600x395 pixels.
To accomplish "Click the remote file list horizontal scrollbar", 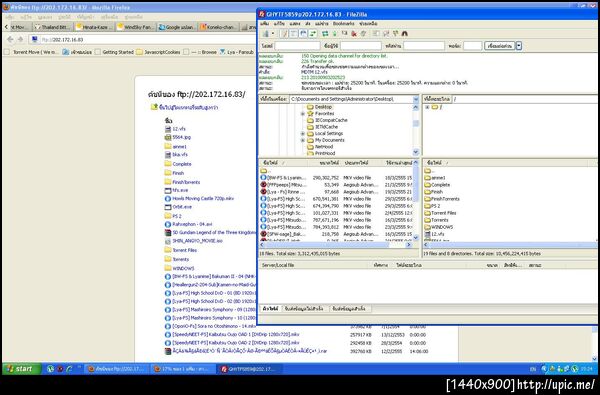I will pyautogui.click(x=510, y=245).
